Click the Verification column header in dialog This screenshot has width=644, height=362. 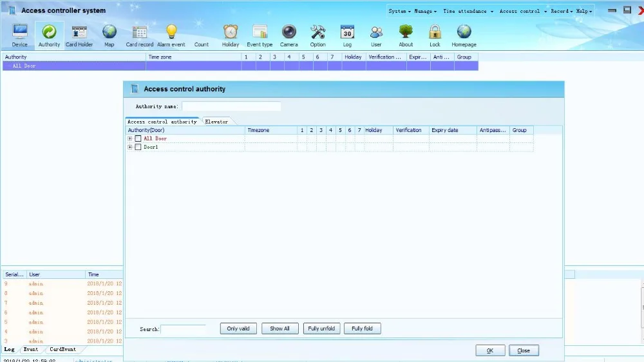pos(411,130)
